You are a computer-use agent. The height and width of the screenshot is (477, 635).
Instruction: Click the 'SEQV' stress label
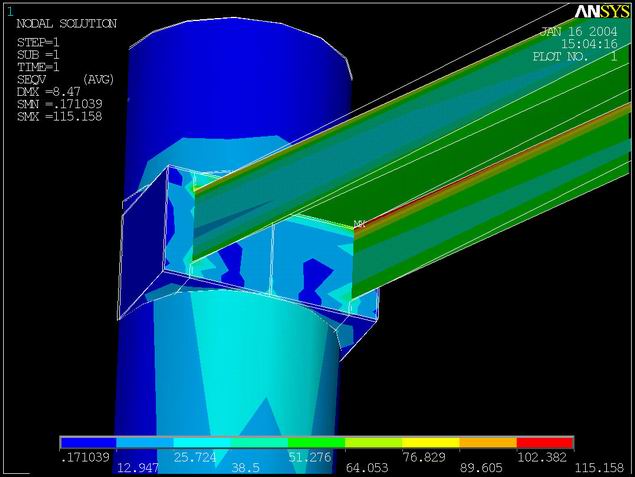click(x=31, y=79)
